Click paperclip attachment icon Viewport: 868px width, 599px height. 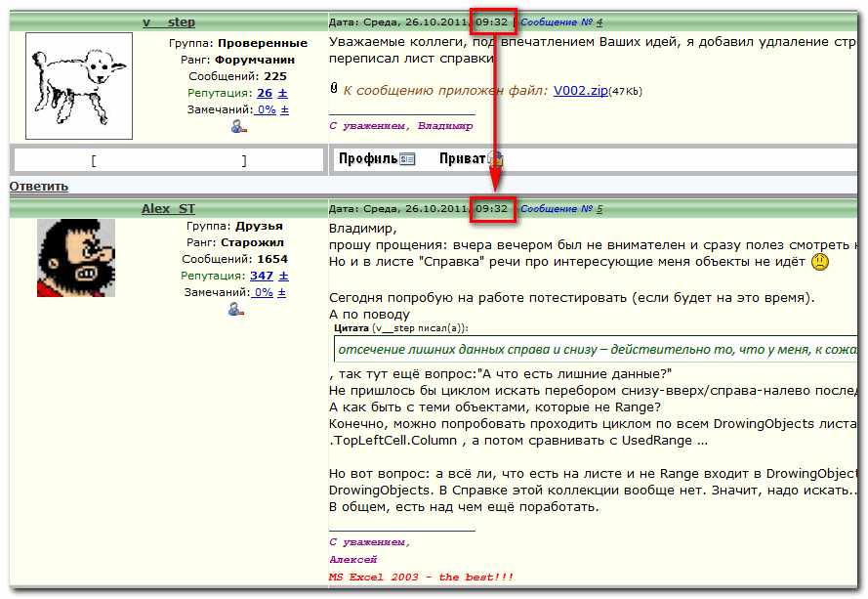tap(334, 88)
